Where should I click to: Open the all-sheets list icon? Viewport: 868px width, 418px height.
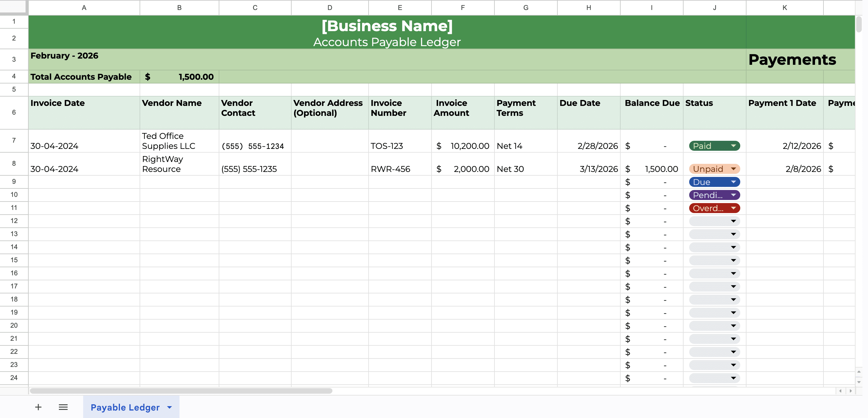(63, 407)
